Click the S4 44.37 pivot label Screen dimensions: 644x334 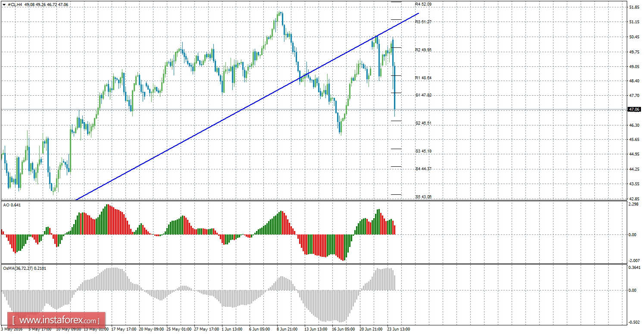click(423, 169)
